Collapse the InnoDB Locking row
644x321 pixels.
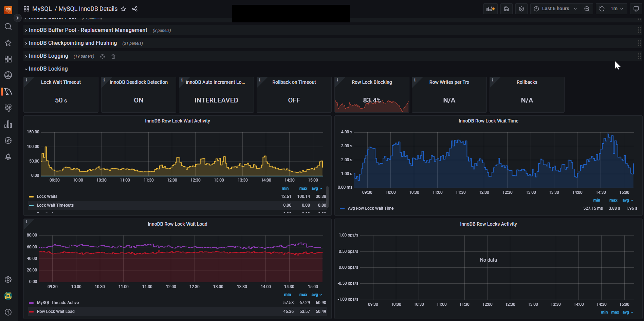coord(48,69)
